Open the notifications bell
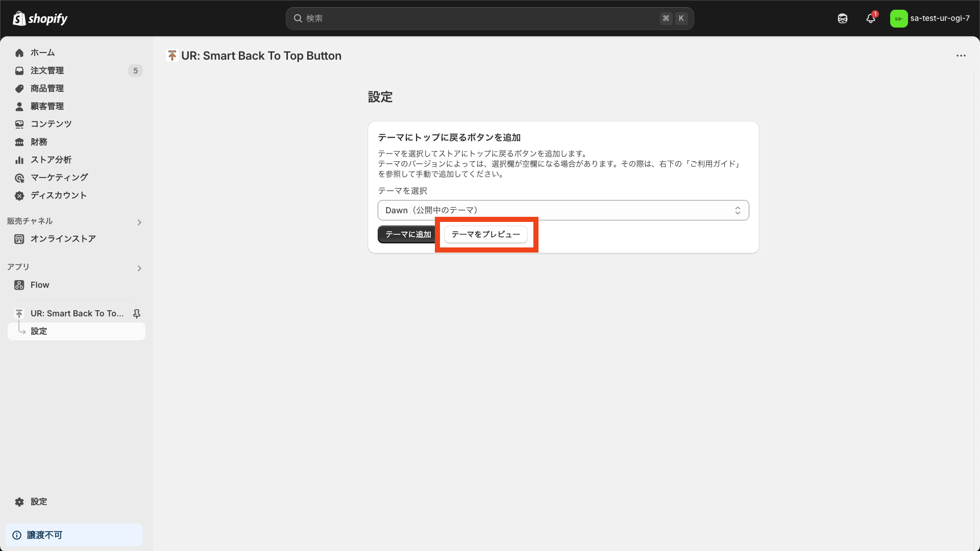This screenshot has height=551, width=980. (x=871, y=18)
